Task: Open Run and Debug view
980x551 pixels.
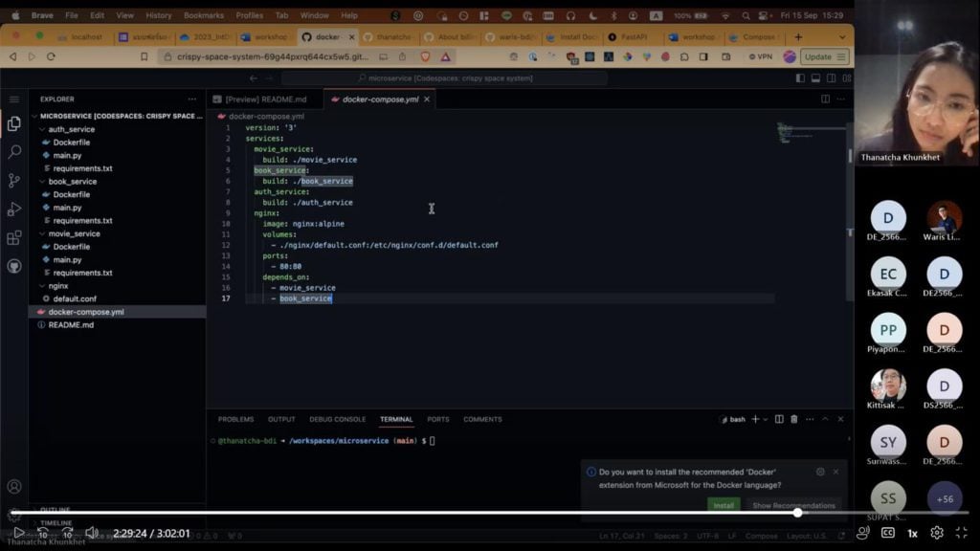Action: [x=14, y=209]
